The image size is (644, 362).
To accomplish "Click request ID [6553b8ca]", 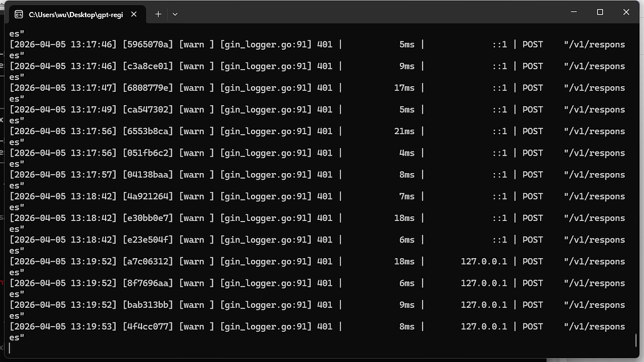I will point(148,131).
